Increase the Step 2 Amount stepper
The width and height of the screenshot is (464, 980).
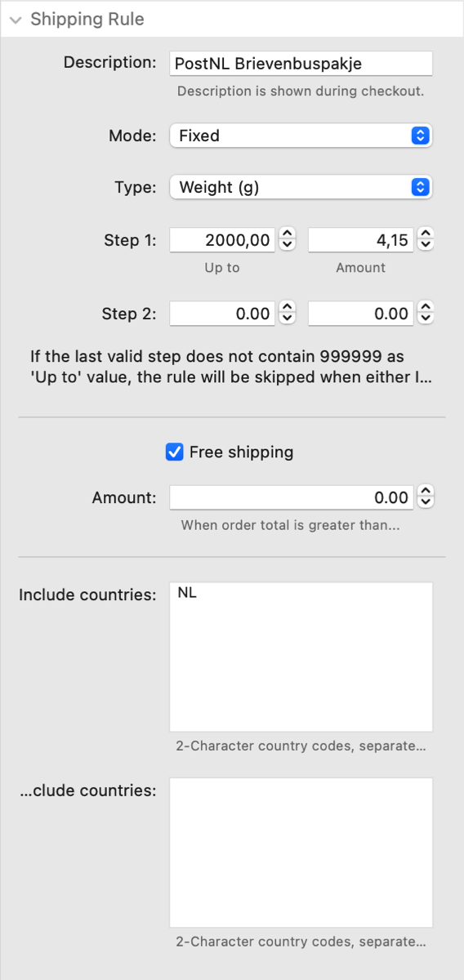pyautogui.click(x=425, y=308)
